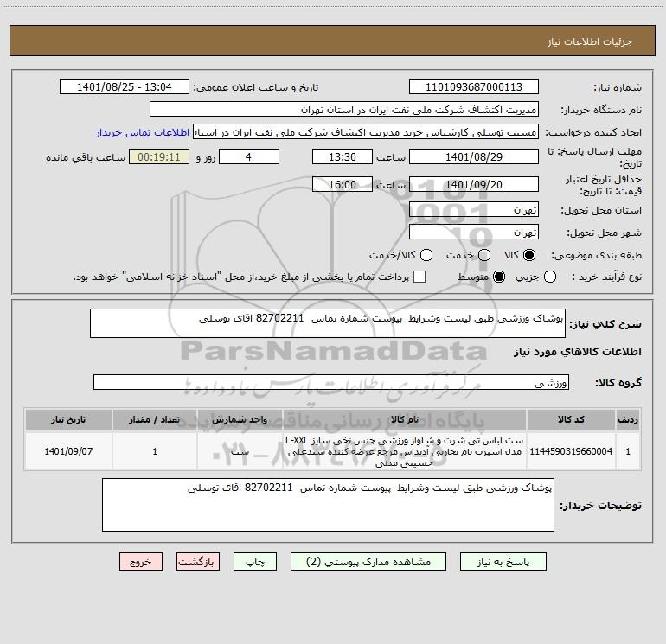This screenshot has width=666, height=644.
Task: Click the ایجاد کننده درخواست field
Action: pyautogui.click(x=366, y=132)
